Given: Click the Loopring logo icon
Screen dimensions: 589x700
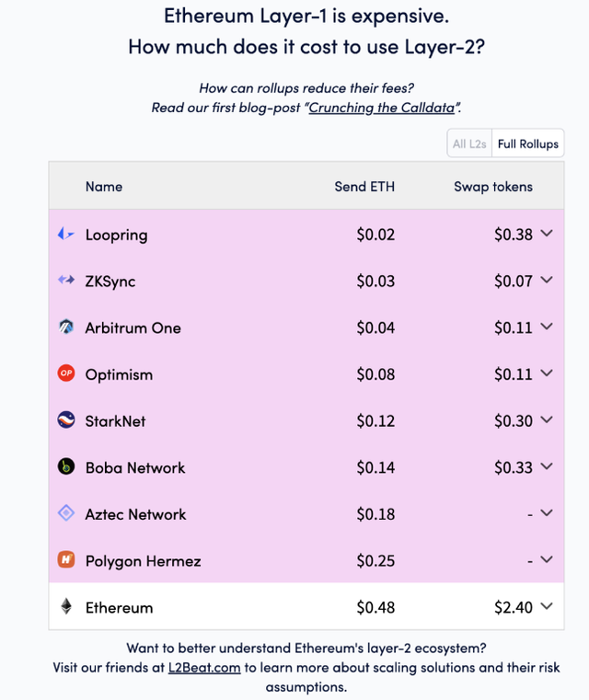Looking at the screenshot, I should point(65,235).
